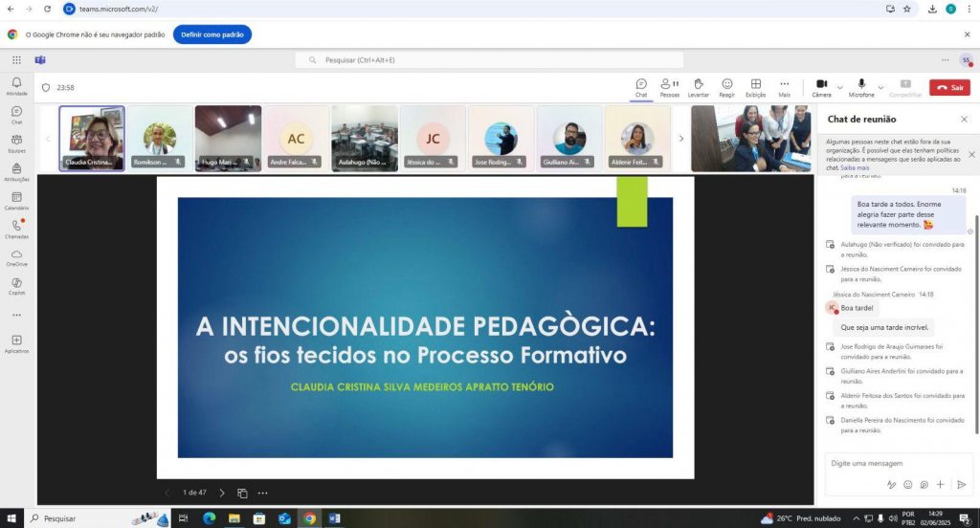The height and width of the screenshot is (528, 980).
Task: Open File Explorer from taskbar
Action: [x=234, y=518]
